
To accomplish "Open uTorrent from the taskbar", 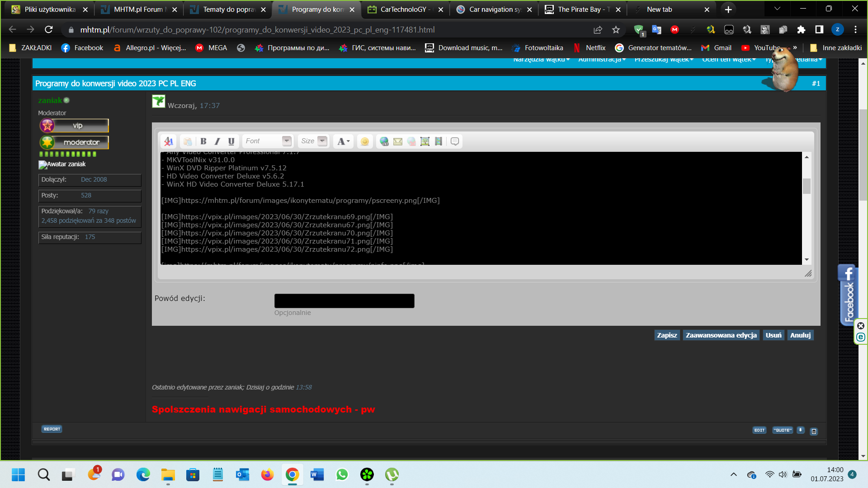I will coord(392,474).
